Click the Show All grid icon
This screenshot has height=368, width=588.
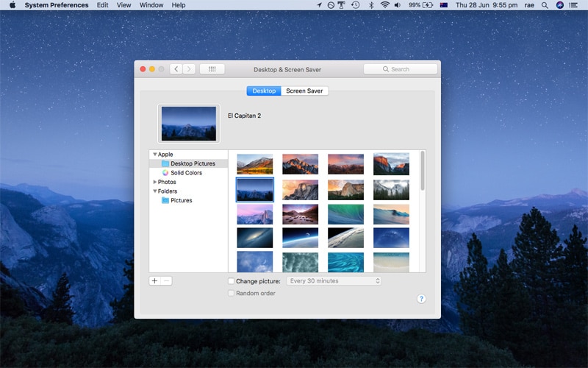click(x=212, y=69)
